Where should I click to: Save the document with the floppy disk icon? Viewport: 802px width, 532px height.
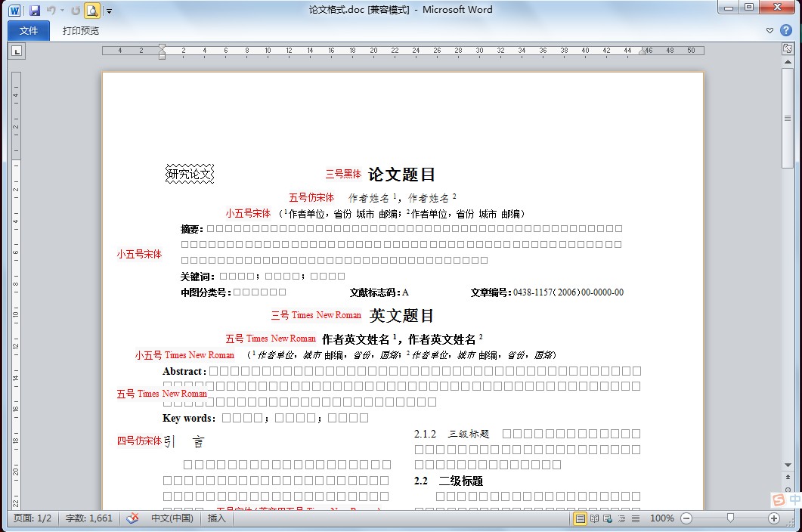[34, 11]
